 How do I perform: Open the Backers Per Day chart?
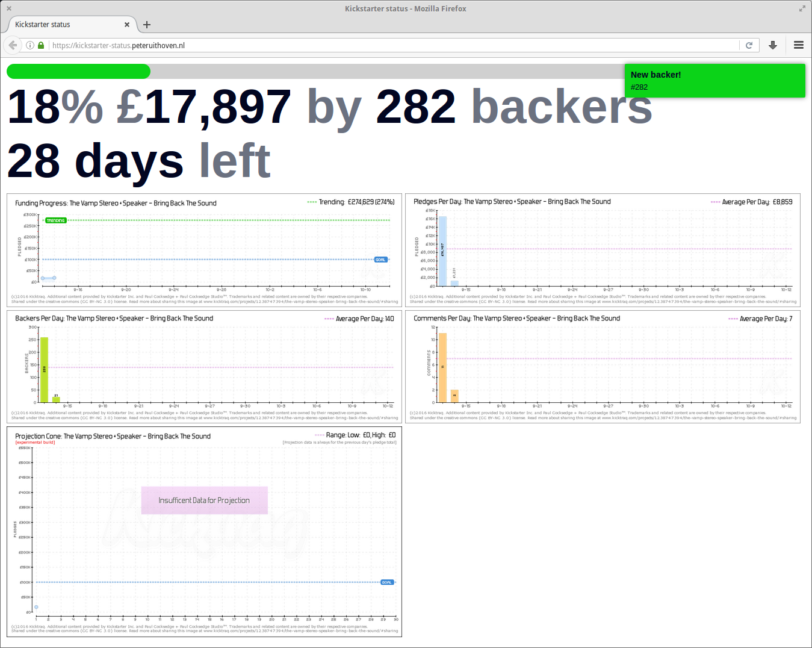[204, 367]
